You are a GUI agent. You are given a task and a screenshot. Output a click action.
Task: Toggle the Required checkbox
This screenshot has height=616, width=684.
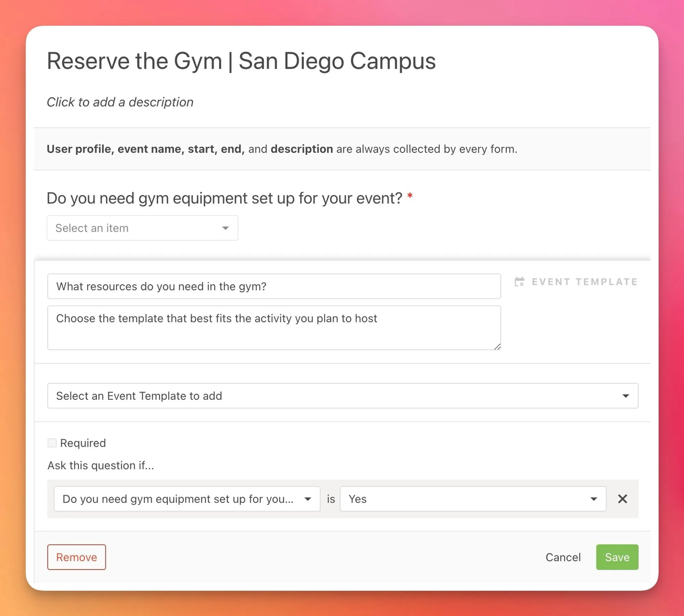(x=52, y=443)
